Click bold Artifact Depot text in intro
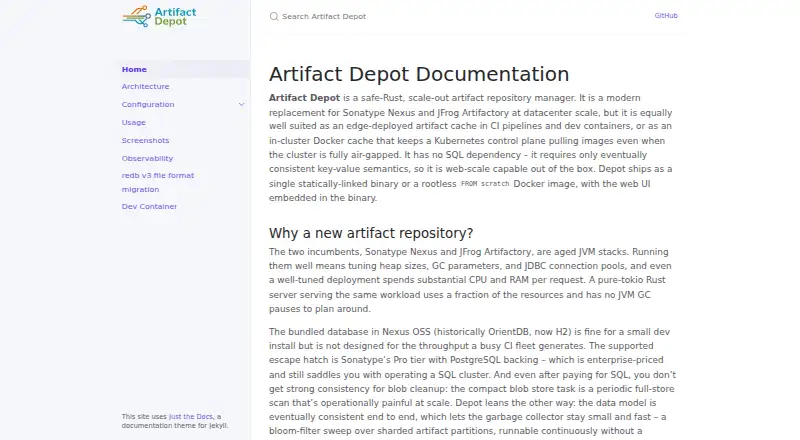Image resolution: width=800 pixels, height=440 pixels. [x=305, y=98]
